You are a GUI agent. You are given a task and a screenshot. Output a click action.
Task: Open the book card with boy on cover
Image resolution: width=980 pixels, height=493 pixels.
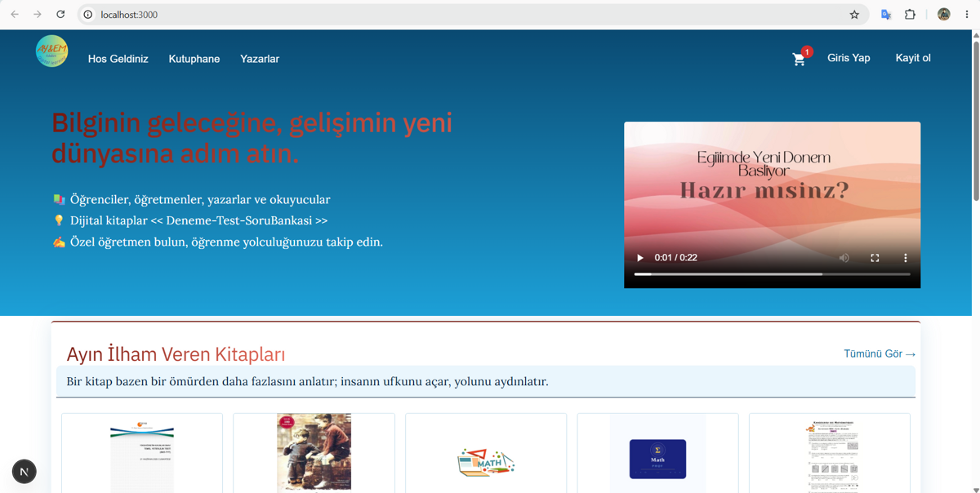pyautogui.click(x=314, y=453)
